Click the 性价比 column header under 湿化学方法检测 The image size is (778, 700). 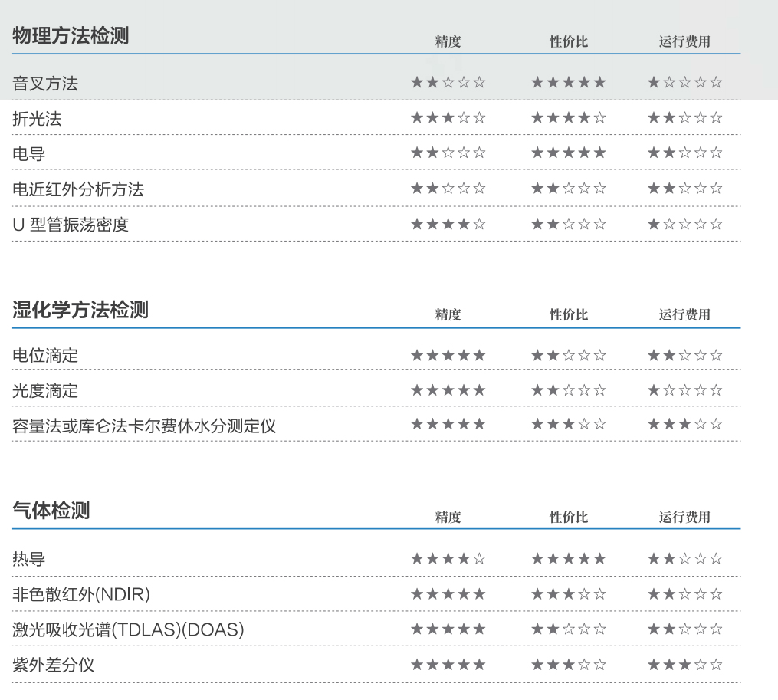[568, 315]
